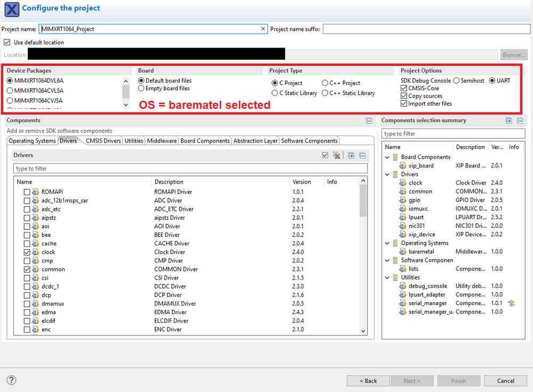Image resolution: width=533 pixels, height=392 pixels.
Task: Expand all driver groups via the plus icon
Action: pos(352,155)
